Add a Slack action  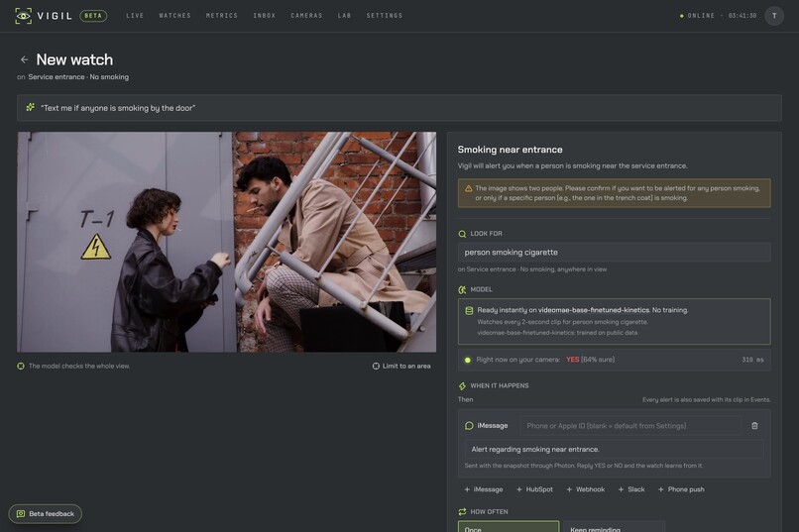631,489
